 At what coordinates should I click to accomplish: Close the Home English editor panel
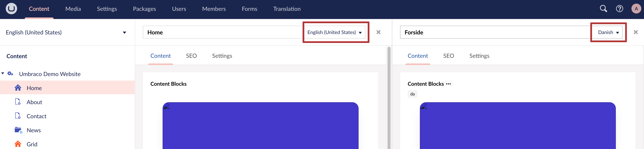[378, 32]
